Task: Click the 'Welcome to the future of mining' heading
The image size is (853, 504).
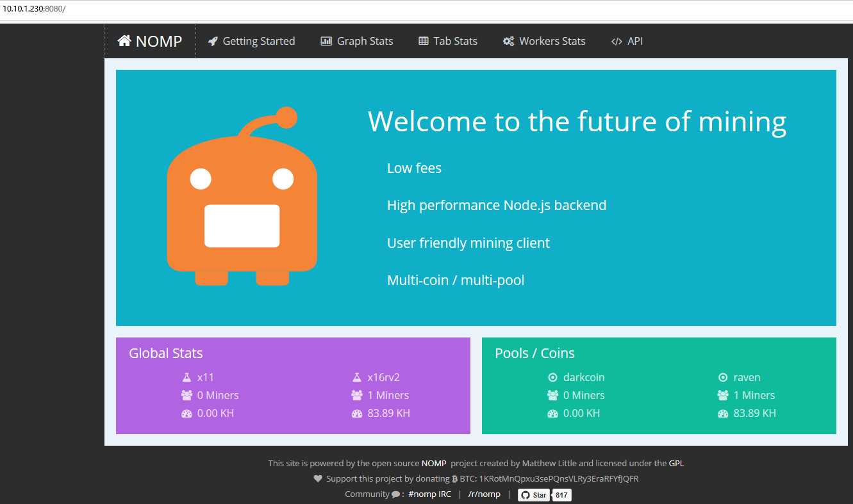Action: [577, 121]
